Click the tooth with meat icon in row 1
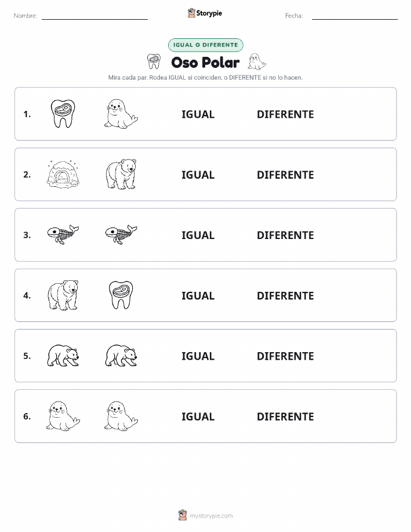Image resolution: width=411 pixels, height=532 pixels. coord(63,114)
